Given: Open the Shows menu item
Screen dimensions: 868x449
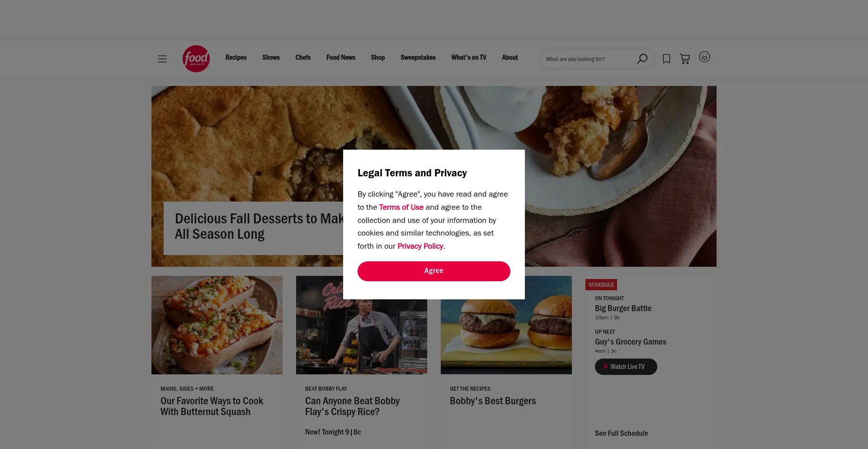Looking at the screenshot, I should 271,57.
